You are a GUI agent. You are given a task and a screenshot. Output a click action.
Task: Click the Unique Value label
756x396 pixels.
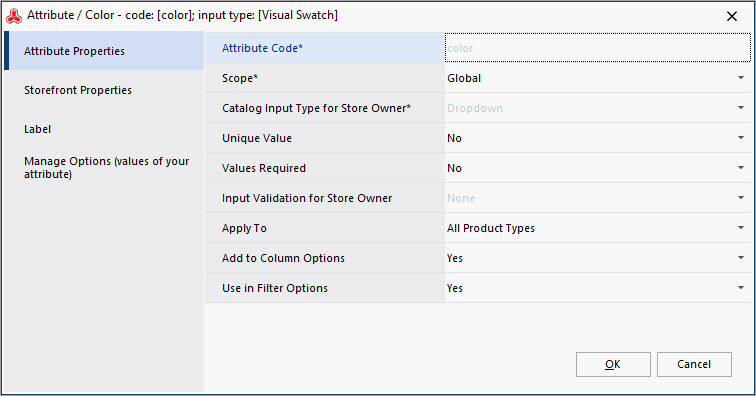tap(256, 138)
